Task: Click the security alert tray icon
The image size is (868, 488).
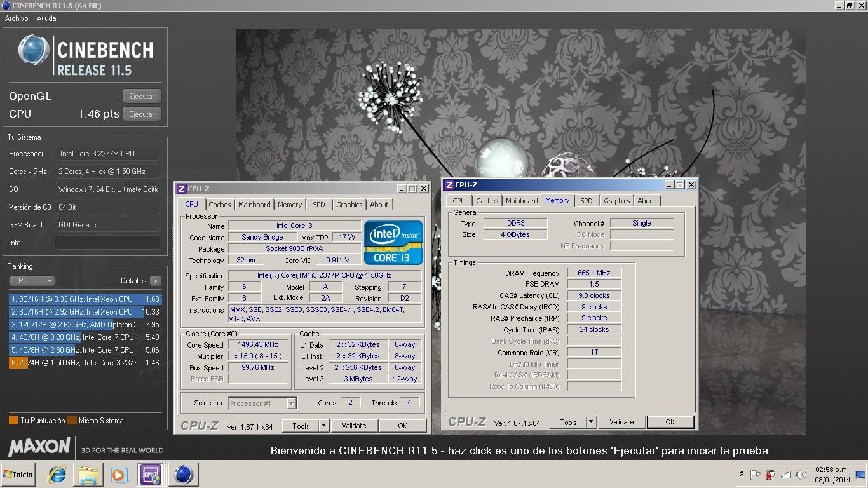Action: tap(770, 475)
